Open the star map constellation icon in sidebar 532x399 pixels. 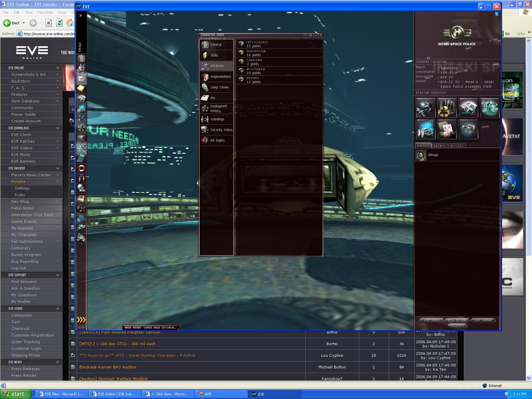click(81, 118)
